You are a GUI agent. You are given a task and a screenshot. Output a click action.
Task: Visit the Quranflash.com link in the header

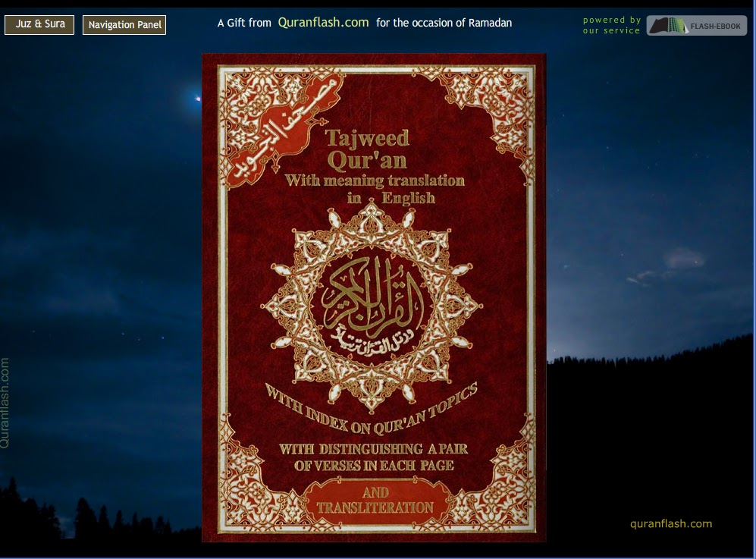pyautogui.click(x=324, y=23)
